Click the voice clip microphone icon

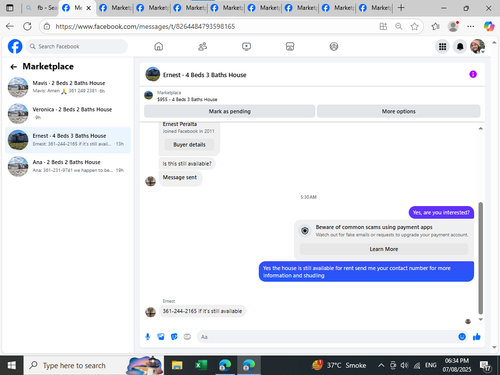pyautogui.click(x=148, y=337)
